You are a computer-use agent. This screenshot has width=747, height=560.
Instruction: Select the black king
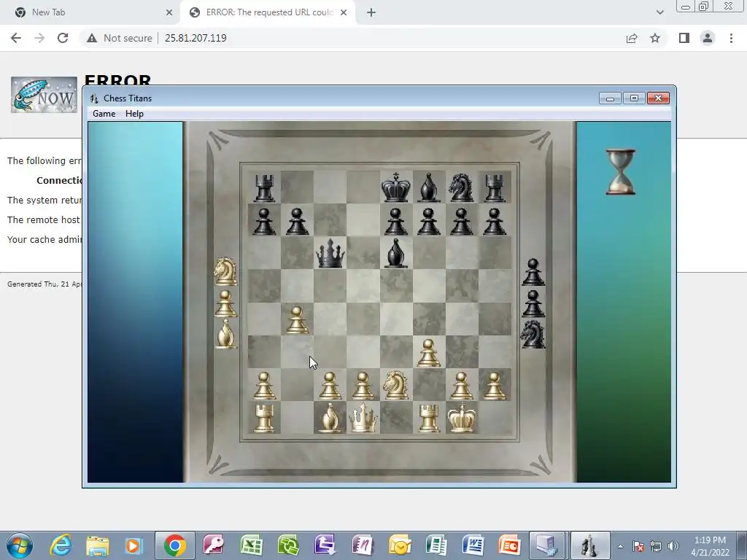pos(396,187)
